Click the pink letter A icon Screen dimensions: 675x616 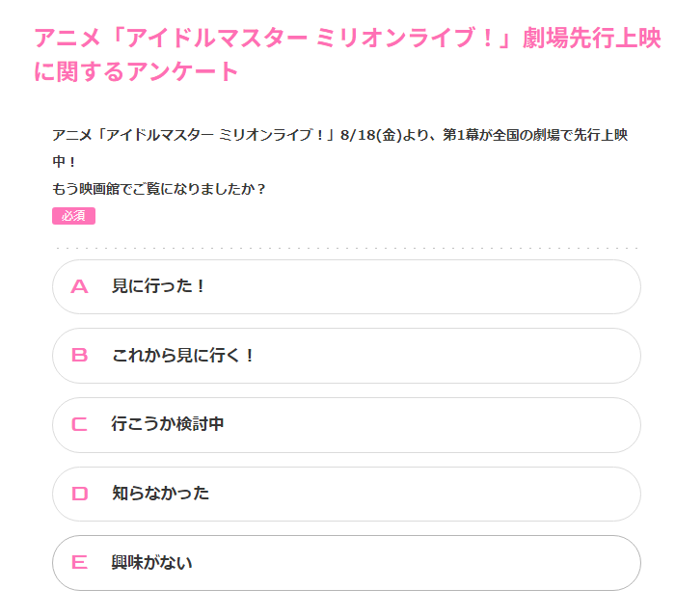point(80,286)
